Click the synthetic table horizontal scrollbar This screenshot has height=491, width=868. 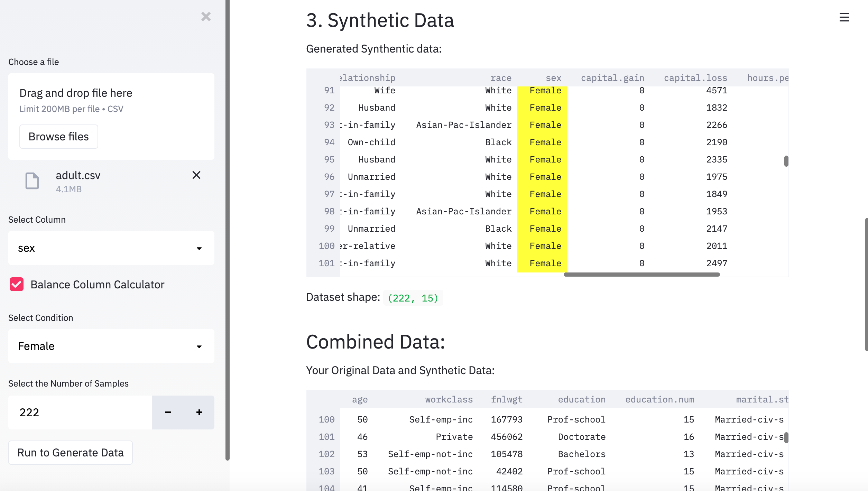[641, 275]
